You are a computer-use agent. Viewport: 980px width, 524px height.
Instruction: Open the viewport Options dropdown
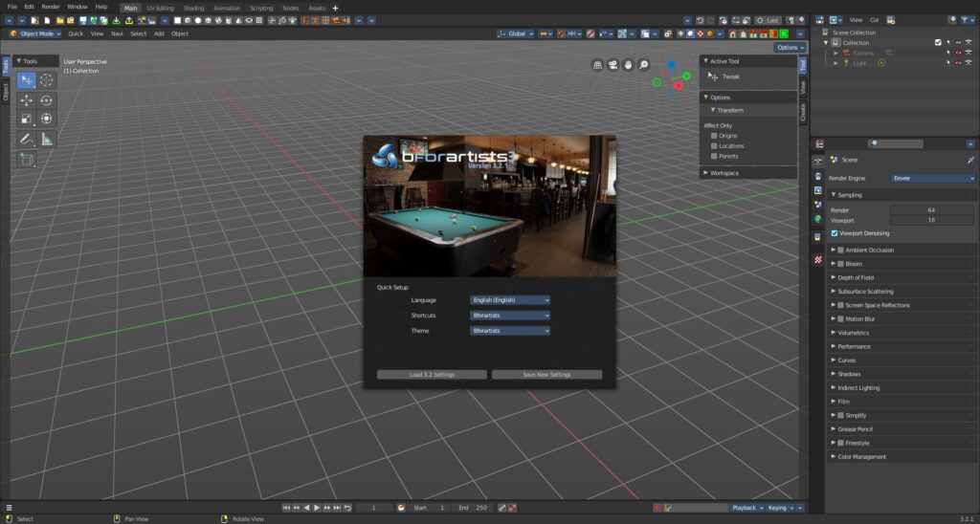tap(790, 48)
